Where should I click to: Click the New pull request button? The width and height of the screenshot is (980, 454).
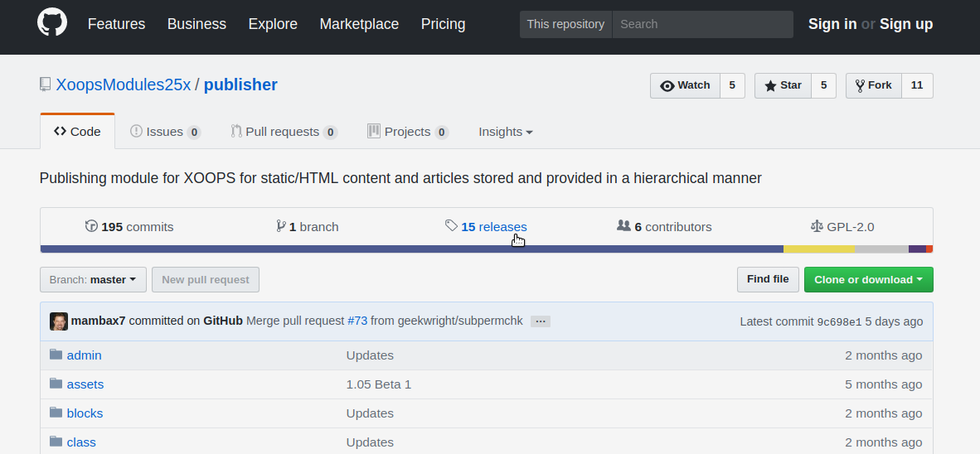[206, 280]
